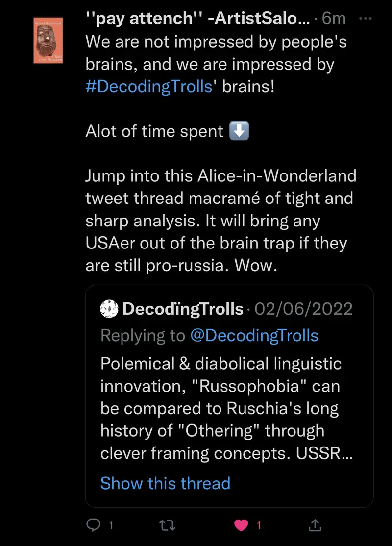Click the 'Replying to' label in quoted tweet
The height and width of the screenshot is (546, 392).
coord(142,336)
